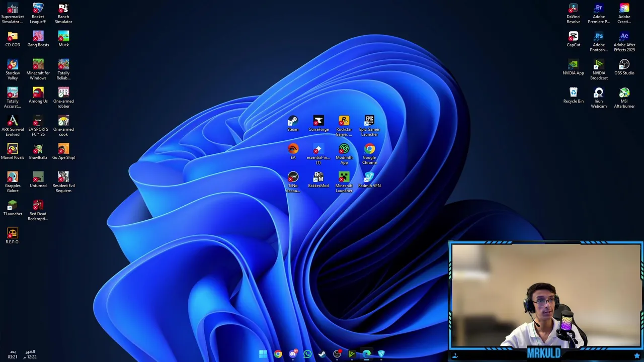Select the Recycle Bin icon

[x=574, y=96]
